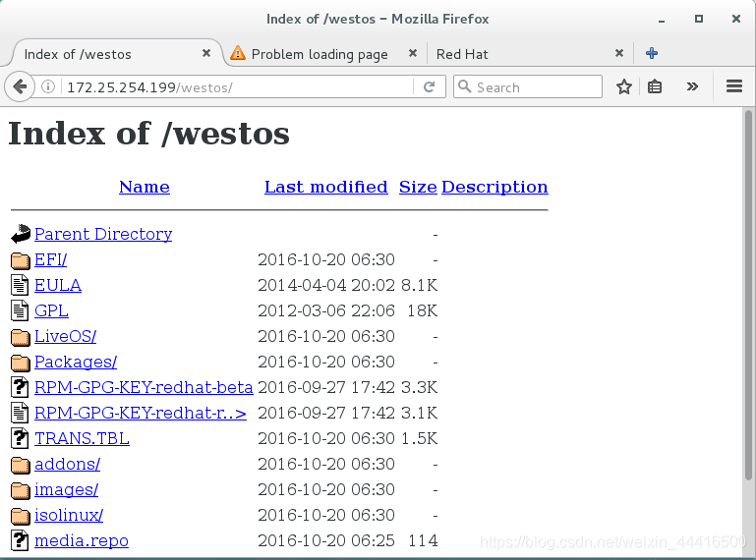Close the Problem loading page tab
The height and width of the screenshot is (560, 756).
pos(413,53)
